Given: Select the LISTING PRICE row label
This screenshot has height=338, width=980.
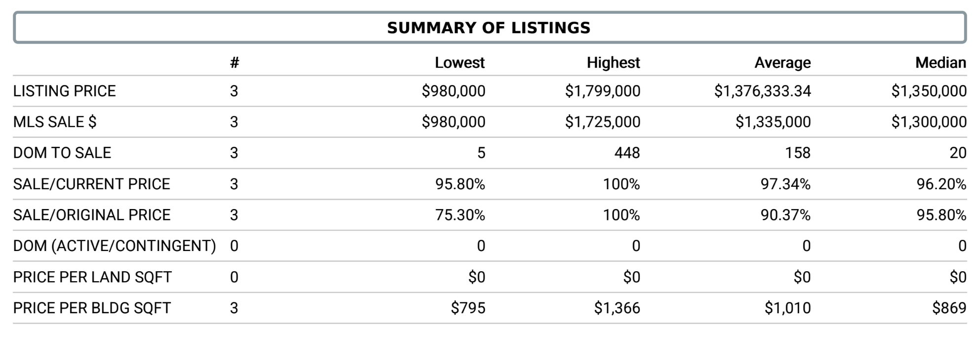Looking at the screenshot, I should [x=64, y=91].
